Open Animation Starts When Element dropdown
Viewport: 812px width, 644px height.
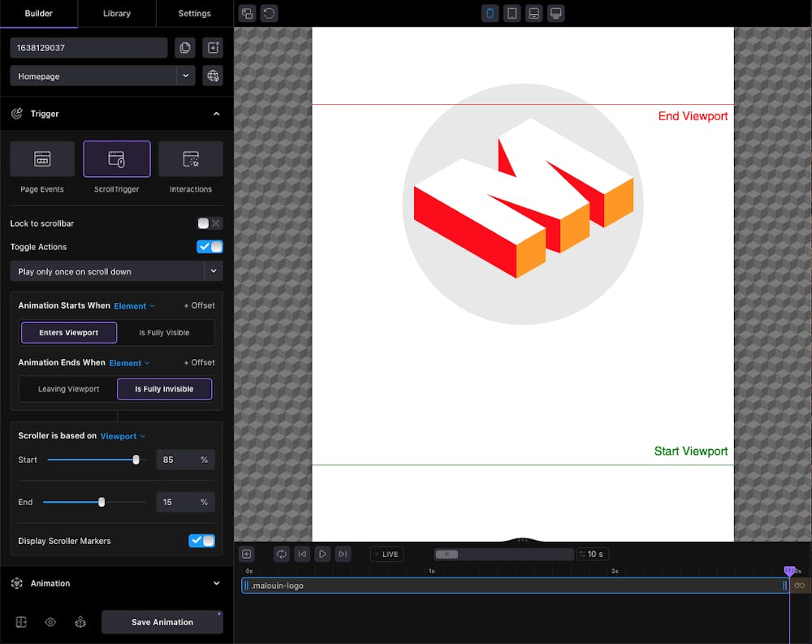(x=134, y=306)
